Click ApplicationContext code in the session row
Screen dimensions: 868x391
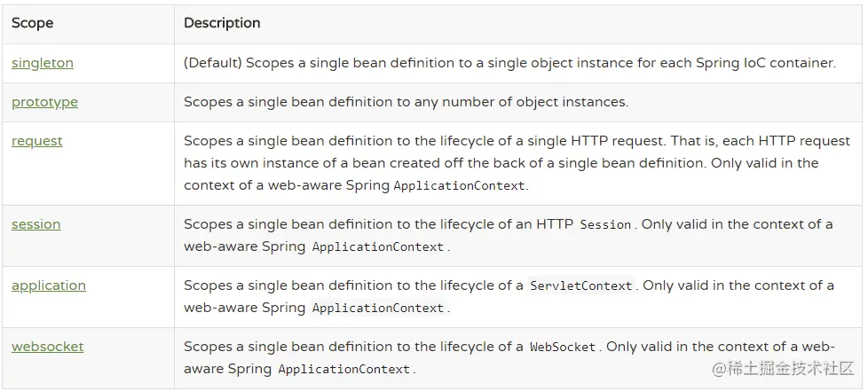377,247
